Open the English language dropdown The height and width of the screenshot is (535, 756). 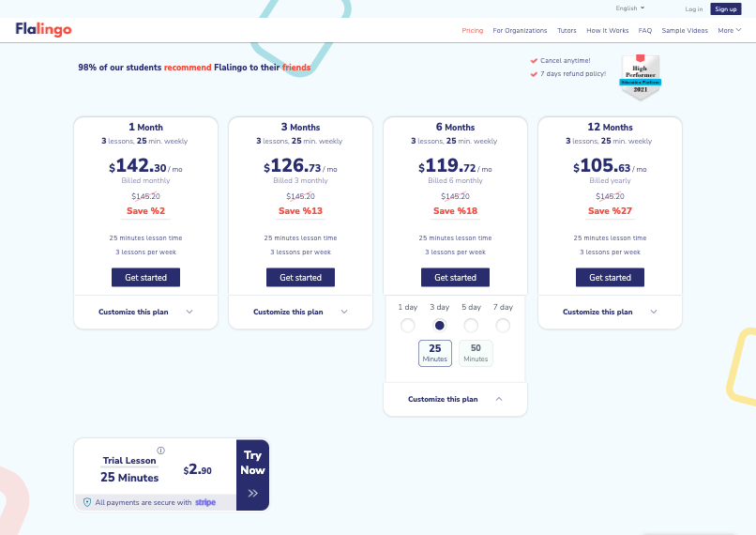629,8
